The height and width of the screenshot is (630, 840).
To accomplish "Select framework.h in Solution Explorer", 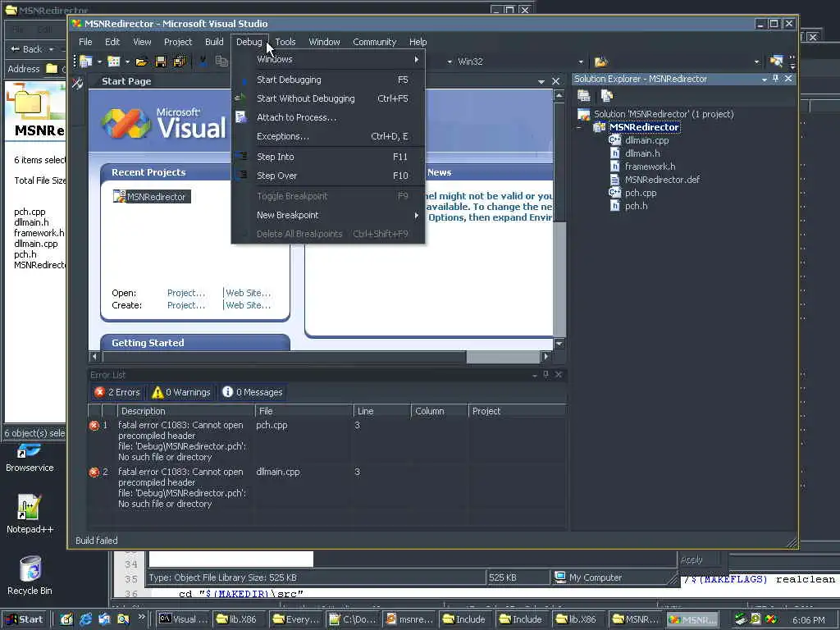I will click(x=650, y=167).
